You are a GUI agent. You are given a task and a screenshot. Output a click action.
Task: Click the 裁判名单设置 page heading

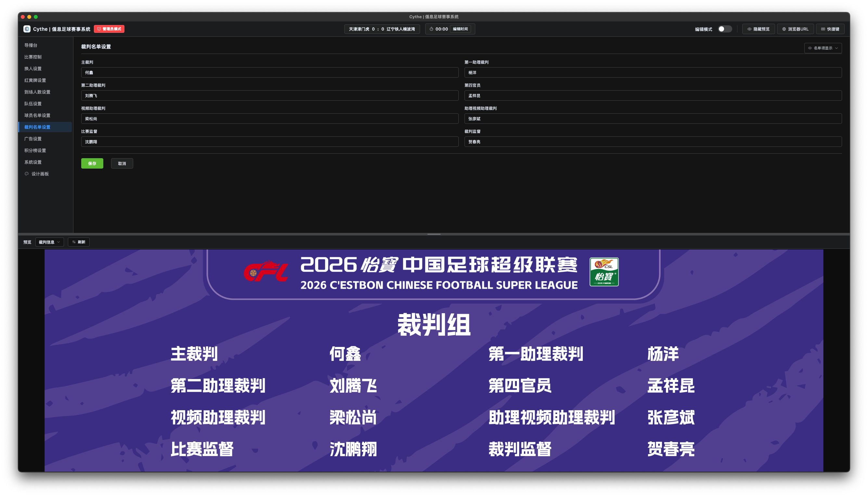click(96, 47)
